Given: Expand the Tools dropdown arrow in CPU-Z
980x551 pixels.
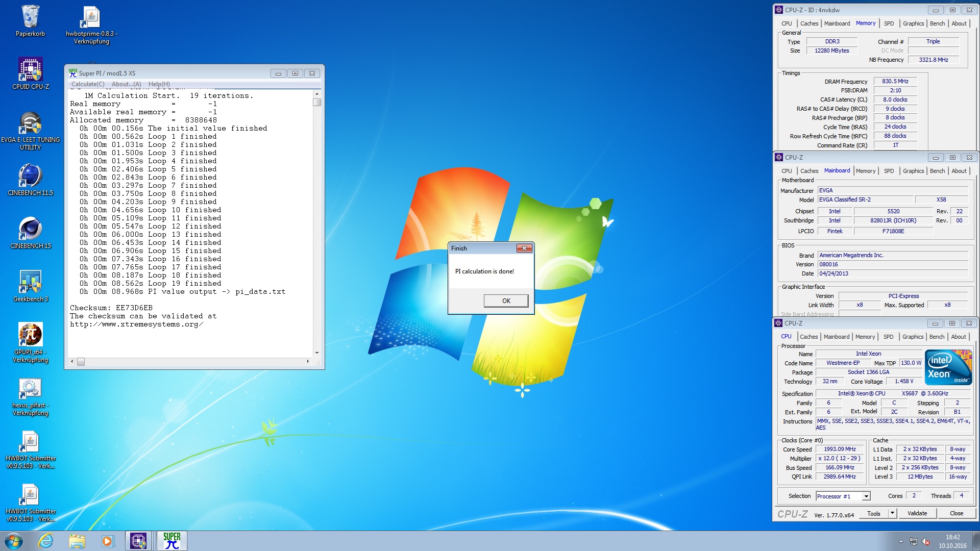Looking at the screenshot, I should point(892,514).
